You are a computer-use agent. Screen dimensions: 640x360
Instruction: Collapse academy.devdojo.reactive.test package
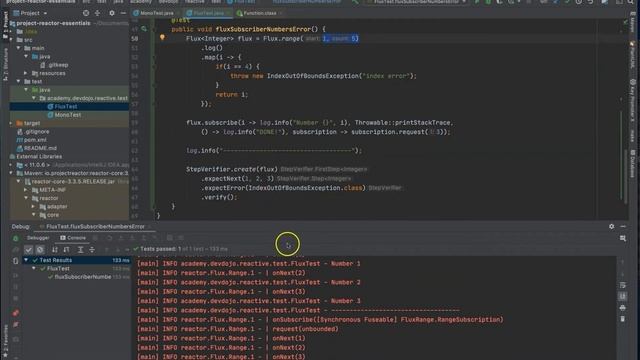click(x=33, y=98)
